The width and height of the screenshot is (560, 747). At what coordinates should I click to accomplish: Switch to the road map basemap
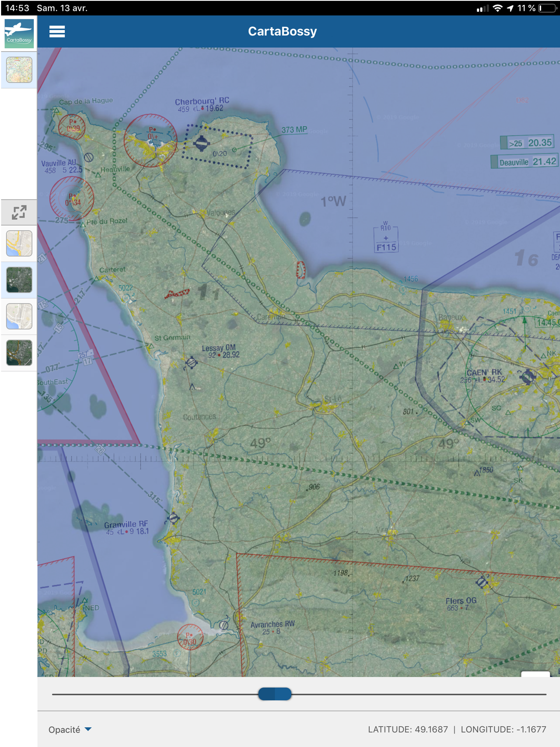pyautogui.click(x=19, y=243)
